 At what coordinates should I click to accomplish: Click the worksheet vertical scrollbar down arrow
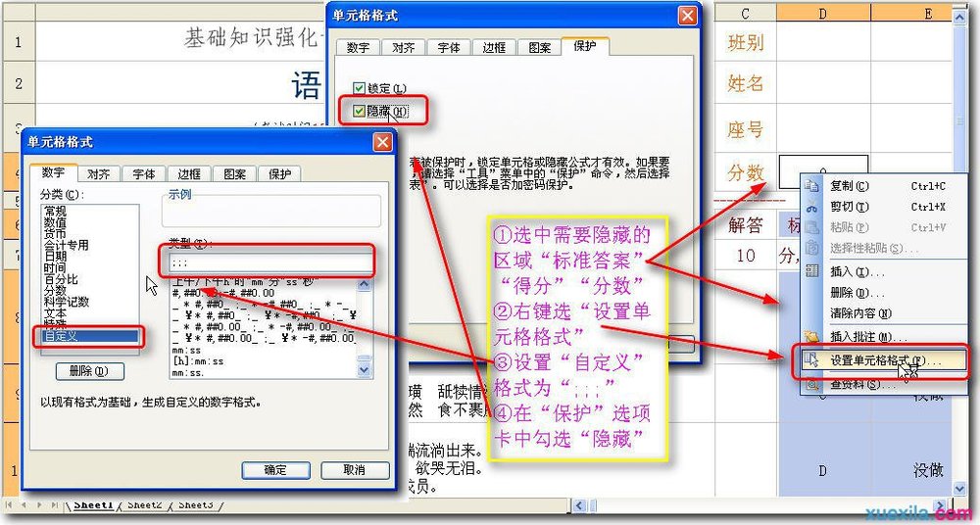(x=960, y=488)
